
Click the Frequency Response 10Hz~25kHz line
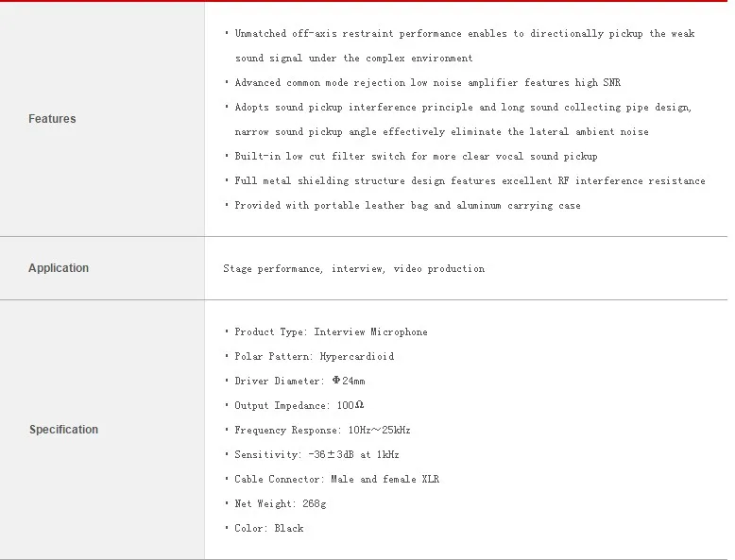(x=322, y=431)
